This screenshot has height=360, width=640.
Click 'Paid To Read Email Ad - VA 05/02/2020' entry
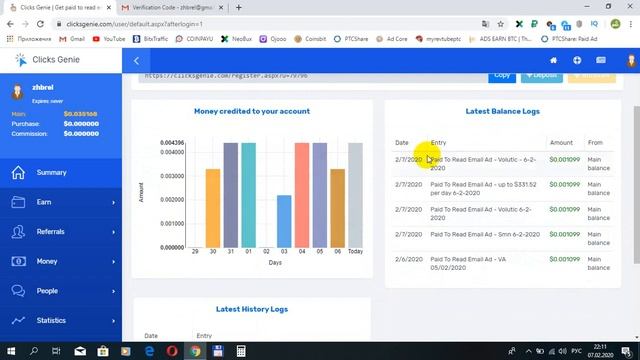468,263
